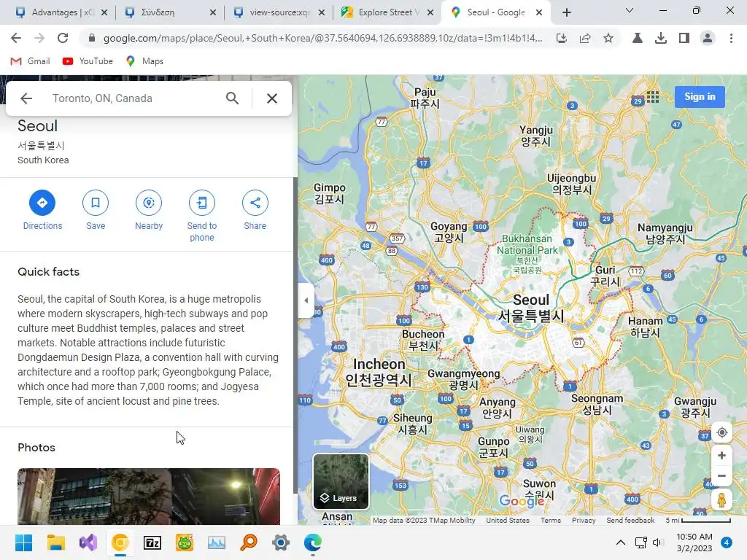This screenshot has width=747, height=560.
Task: Open the taskbar volume icon
Action: [658, 542]
